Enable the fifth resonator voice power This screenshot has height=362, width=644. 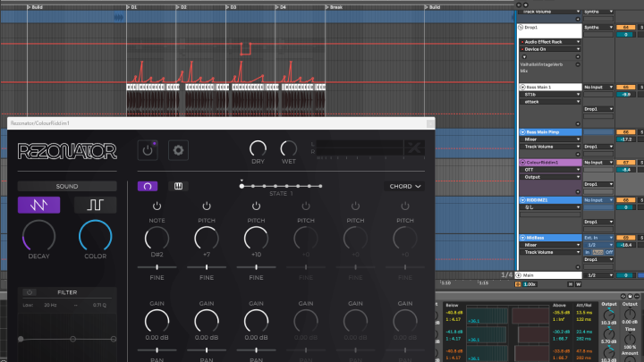(356, 206)
